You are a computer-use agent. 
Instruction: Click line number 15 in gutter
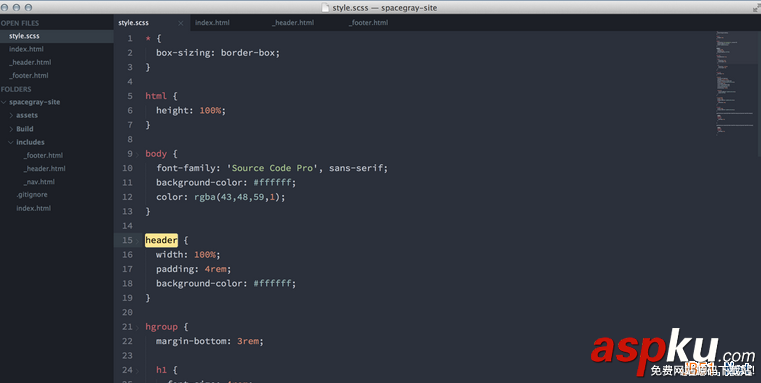pos(127,240)
